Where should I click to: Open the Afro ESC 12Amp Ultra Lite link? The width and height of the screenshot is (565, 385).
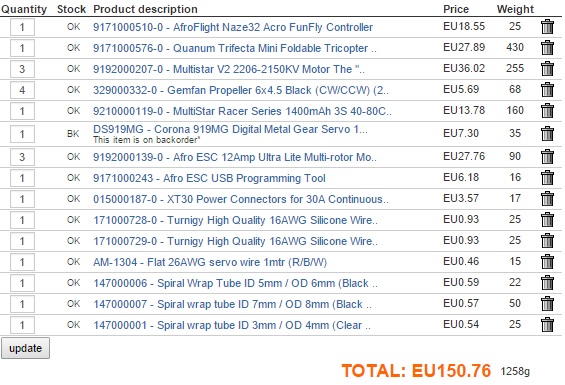(235, 157)
